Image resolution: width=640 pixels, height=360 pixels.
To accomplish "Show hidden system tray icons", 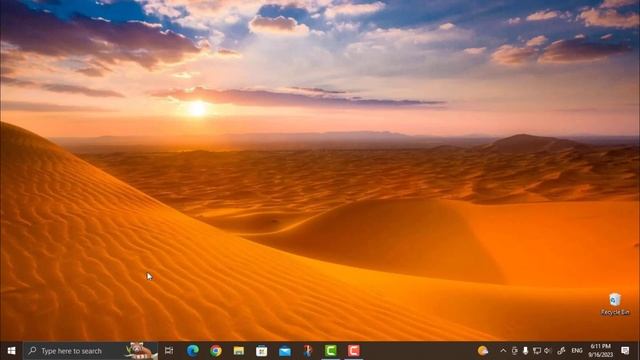I will [x=503, y=351].
